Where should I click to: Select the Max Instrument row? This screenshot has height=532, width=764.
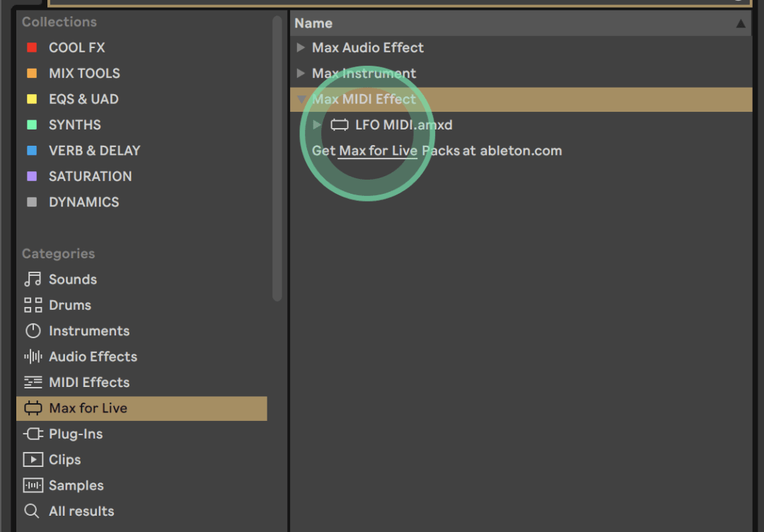pos(521,73)
